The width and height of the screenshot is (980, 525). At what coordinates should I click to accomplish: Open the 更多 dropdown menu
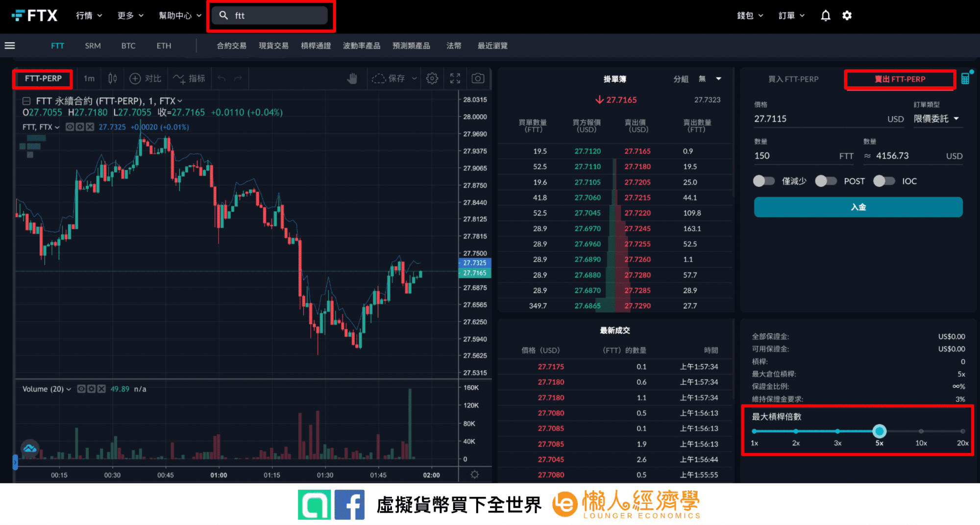pyautogui.click(x=130, y=16)
